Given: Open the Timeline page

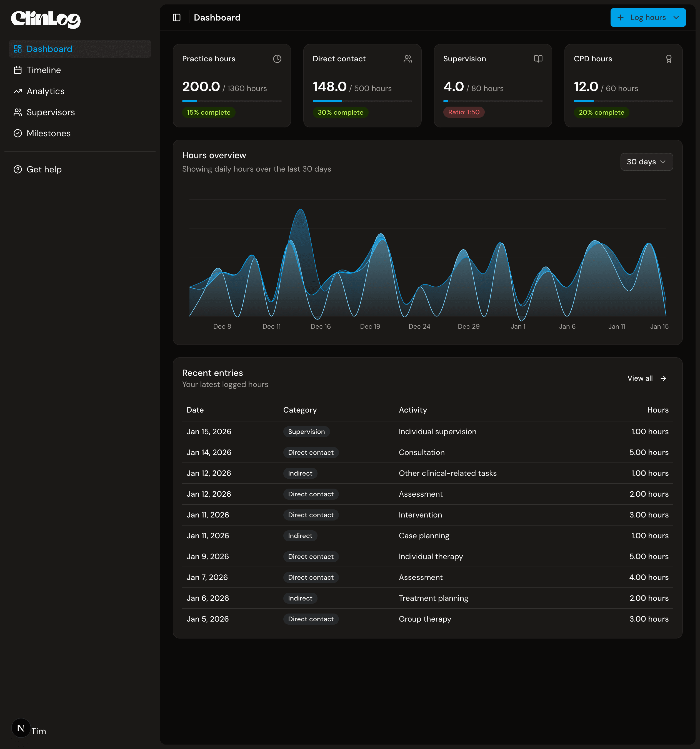Looking at the screenshot, I should (x=43, y=70).
